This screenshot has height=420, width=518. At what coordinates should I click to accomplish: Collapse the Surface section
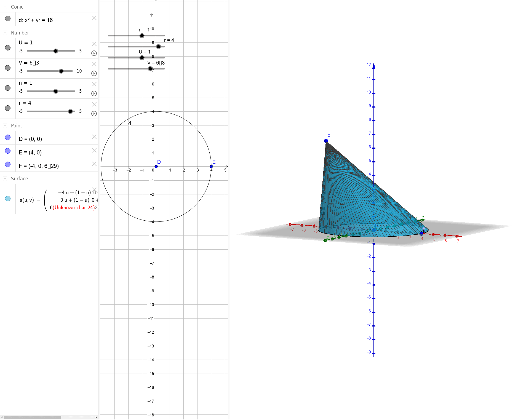[x=6, y=179]
